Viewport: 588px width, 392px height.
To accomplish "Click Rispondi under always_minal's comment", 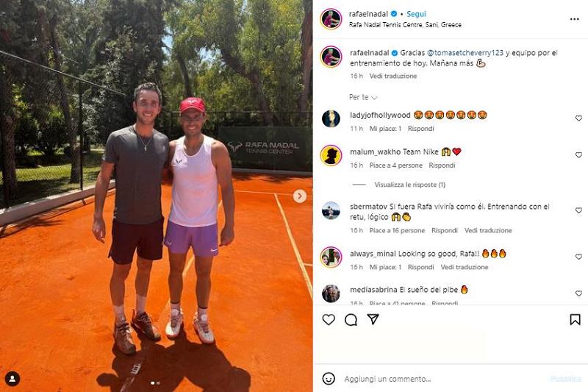I will [420, 267].
